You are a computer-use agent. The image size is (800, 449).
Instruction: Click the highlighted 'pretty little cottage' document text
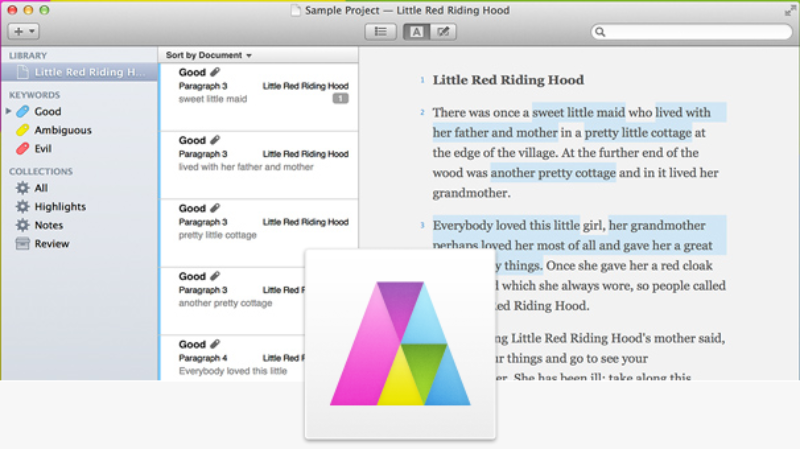[x=638, y=133]
